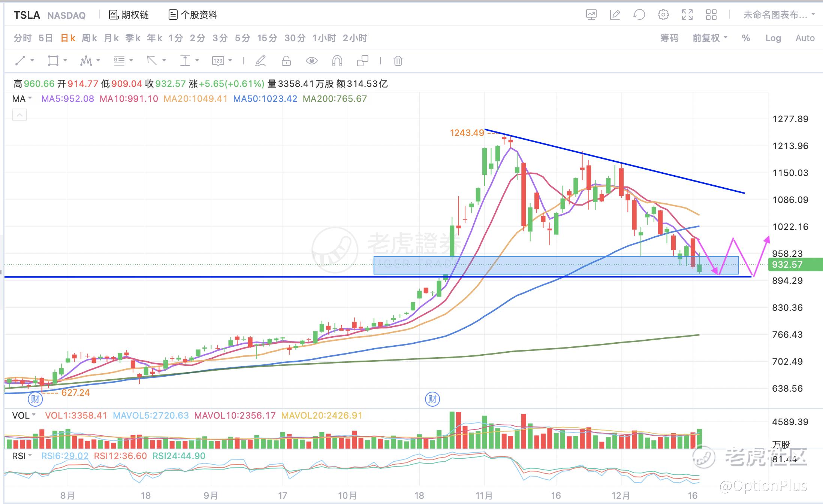Expand shape tool options arrow
Viewport: 823px width, 504px height.
click(x=65, y=60)
